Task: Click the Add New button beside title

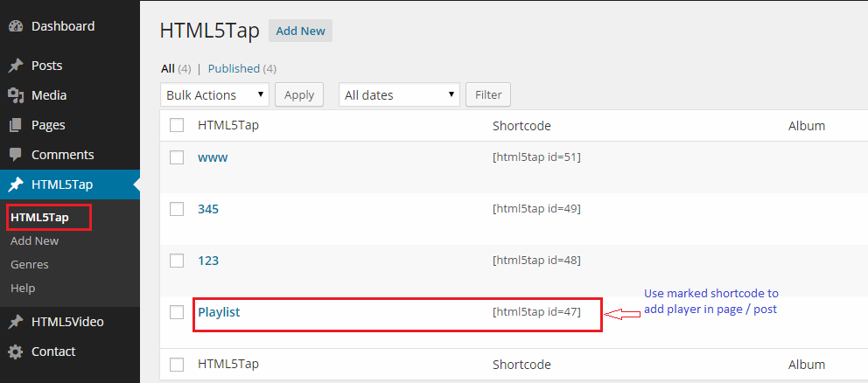Action: click(x=301, y=31)
